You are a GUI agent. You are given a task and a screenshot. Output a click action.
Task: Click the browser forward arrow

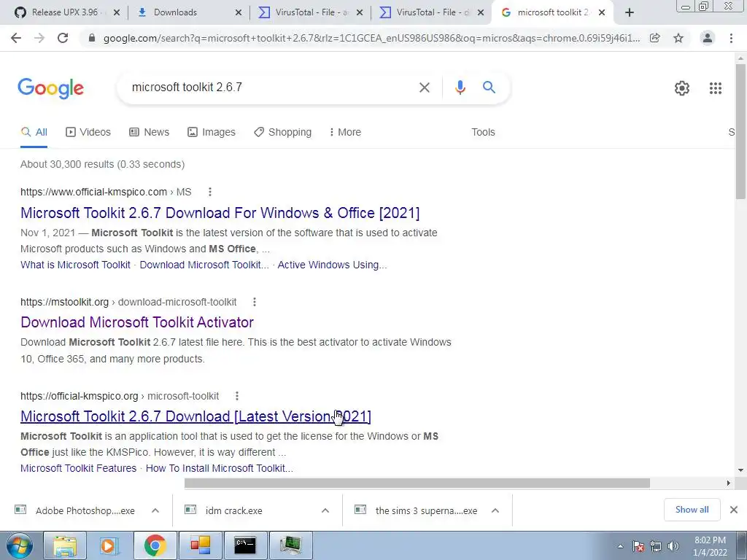pyautogui.click(x=39, y=38)
